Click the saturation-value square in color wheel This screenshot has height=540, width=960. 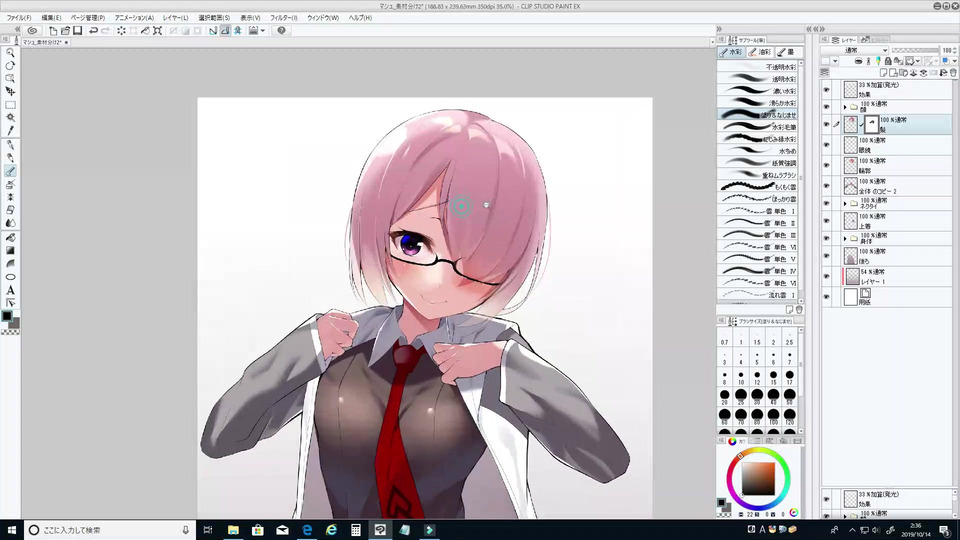758,478
